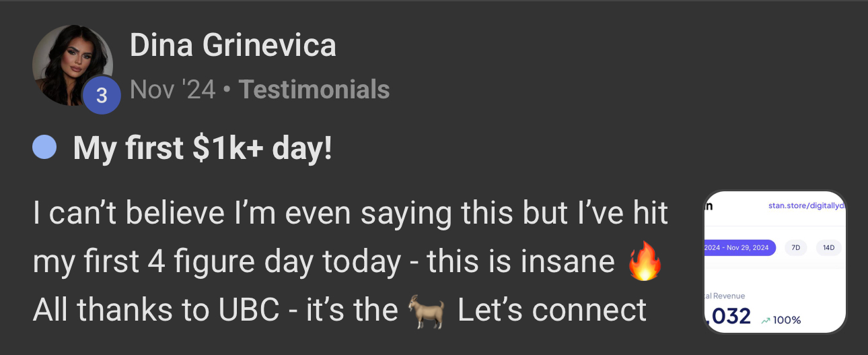Open the attached revenue screenshot thumbnail
The image size is (868, 355).
pyautogui.click(x=774, y=262)
